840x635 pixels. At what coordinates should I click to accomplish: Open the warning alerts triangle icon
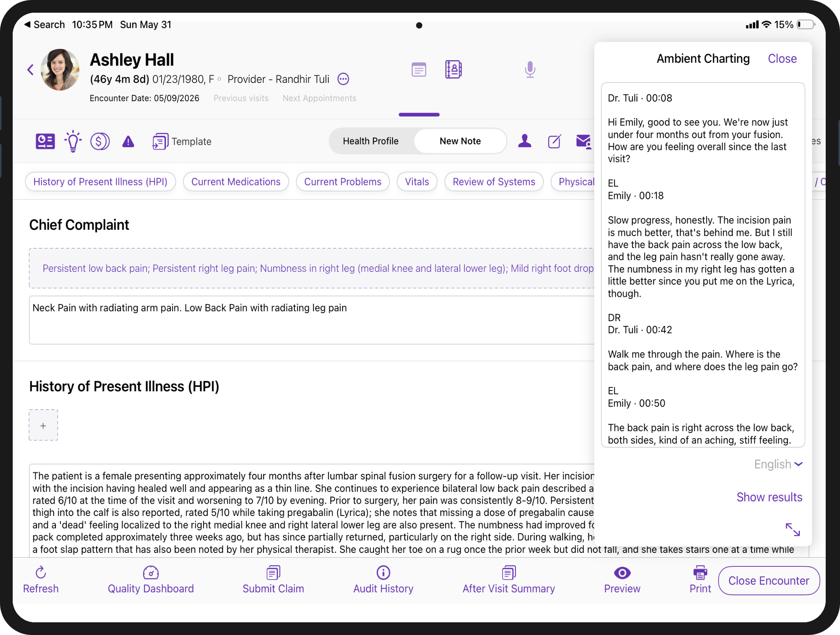click(128, 141)
